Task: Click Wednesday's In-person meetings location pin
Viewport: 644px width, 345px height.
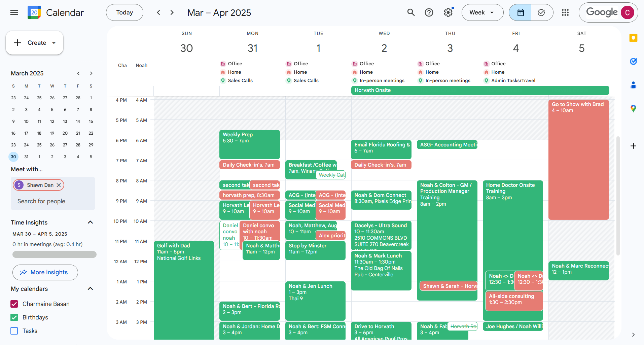Action: (x=355, y=80)
